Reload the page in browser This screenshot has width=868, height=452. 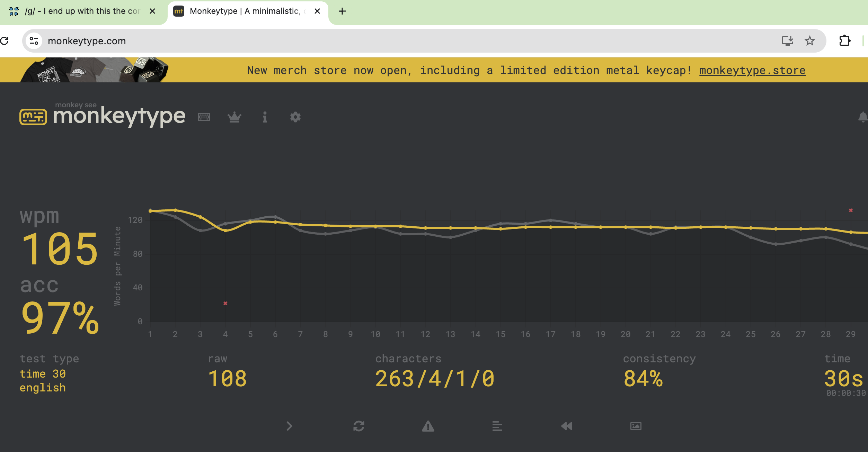5,41
